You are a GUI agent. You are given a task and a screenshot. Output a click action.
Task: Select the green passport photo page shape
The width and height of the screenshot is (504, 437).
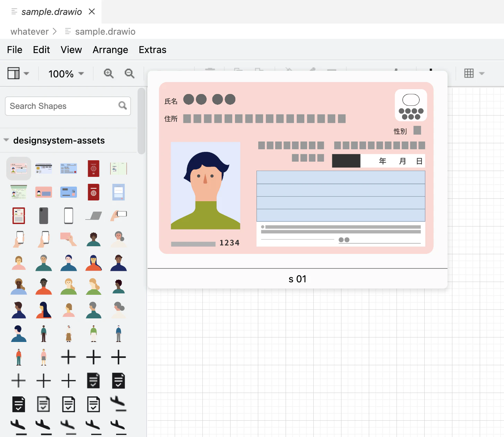pos(19,192)
